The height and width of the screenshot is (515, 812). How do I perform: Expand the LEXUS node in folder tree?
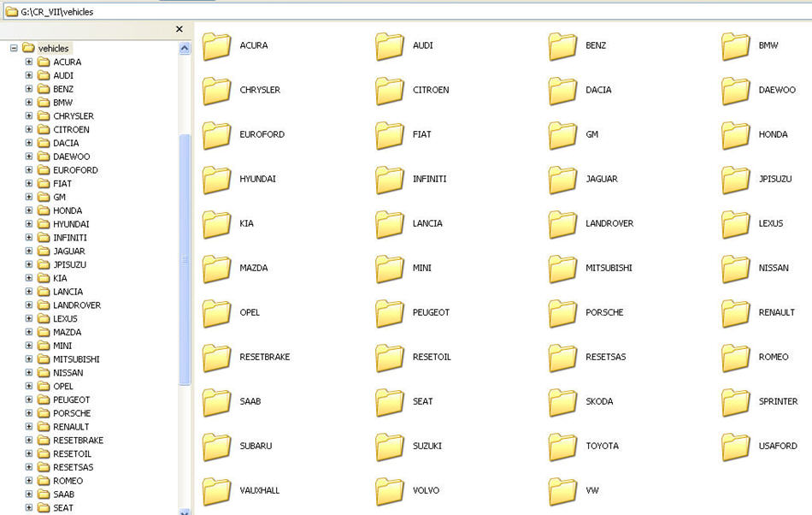29,318
